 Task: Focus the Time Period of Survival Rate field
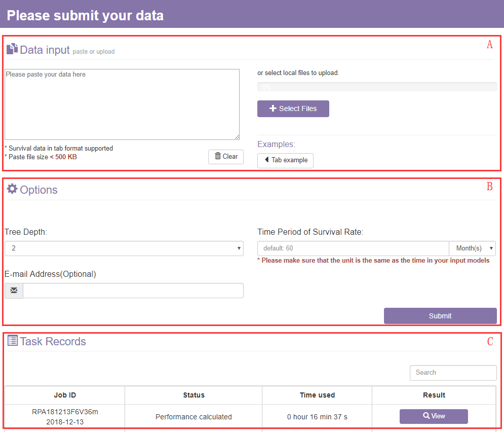click(353, 248)
